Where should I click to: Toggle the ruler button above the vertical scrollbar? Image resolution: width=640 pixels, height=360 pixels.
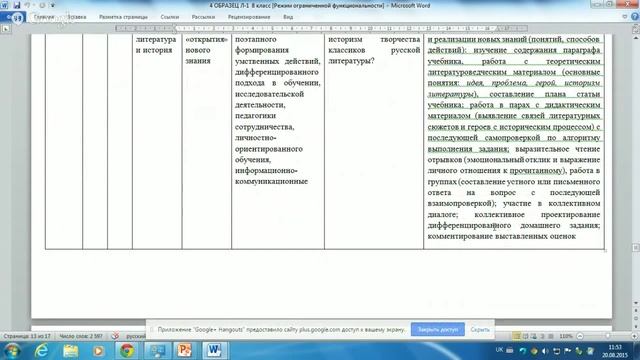pos(636,29)
